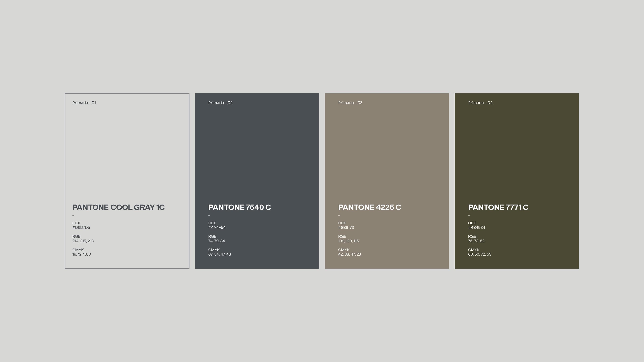Image resolution: width=644 pixels, height=362 pixels.
Task: Select the PANTONE 7540 C heading
Action: coord(239,207)
